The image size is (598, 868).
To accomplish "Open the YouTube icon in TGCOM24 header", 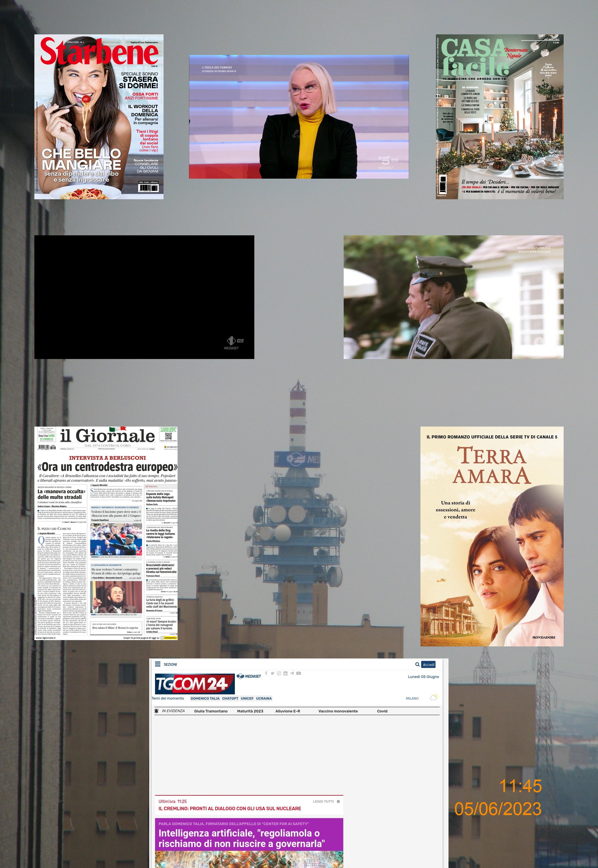I will [299, 673].
